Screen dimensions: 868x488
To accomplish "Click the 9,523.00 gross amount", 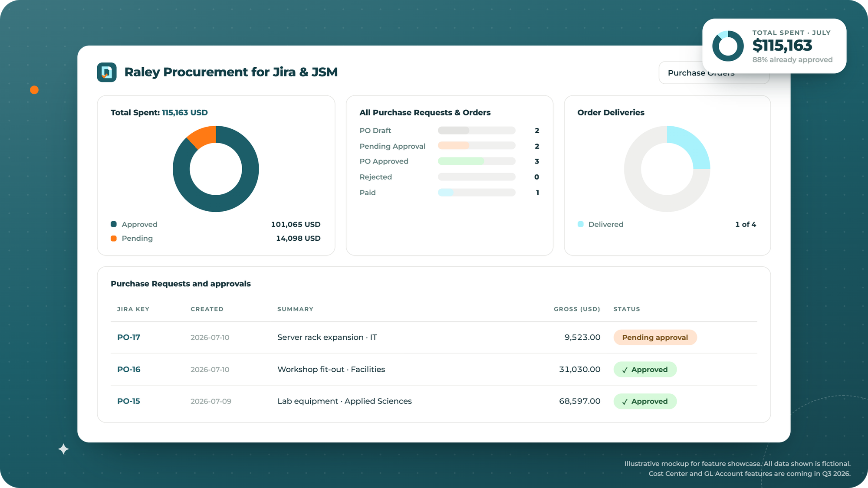I will pyautogui.click(x=582, y=337).
